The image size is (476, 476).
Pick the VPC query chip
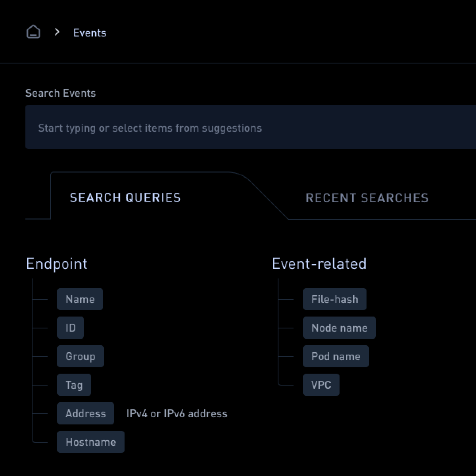(321, 385)
